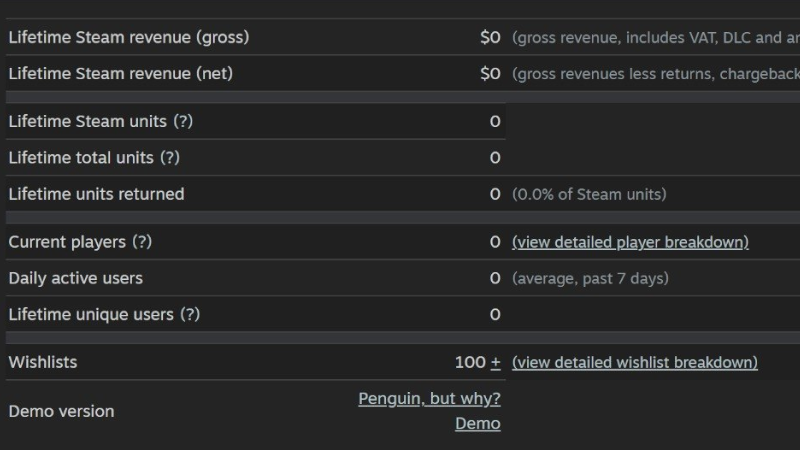Open the help tooltip beside Lifetime Steam units
800x450 pixels.
point(183,121)
